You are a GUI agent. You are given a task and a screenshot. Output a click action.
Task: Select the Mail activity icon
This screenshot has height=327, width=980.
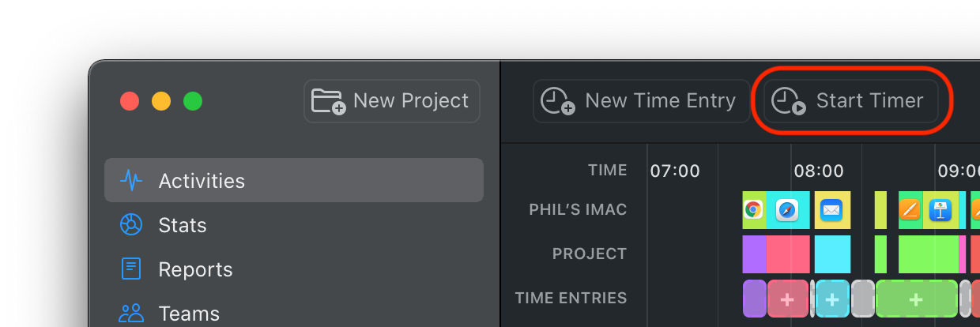pos(831,210)
